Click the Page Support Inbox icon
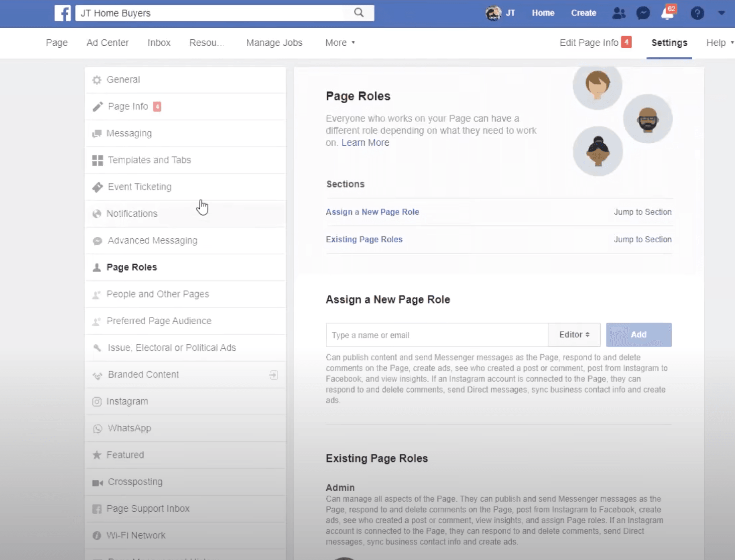The image size is (735, 560). tap(97, 509)
